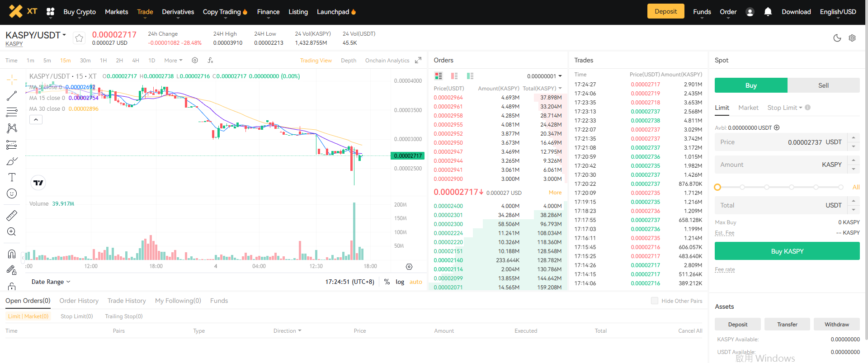View the Order History tab
This screenshot has width=868, height=363.
pyautogui.click(x=79, y=301)
